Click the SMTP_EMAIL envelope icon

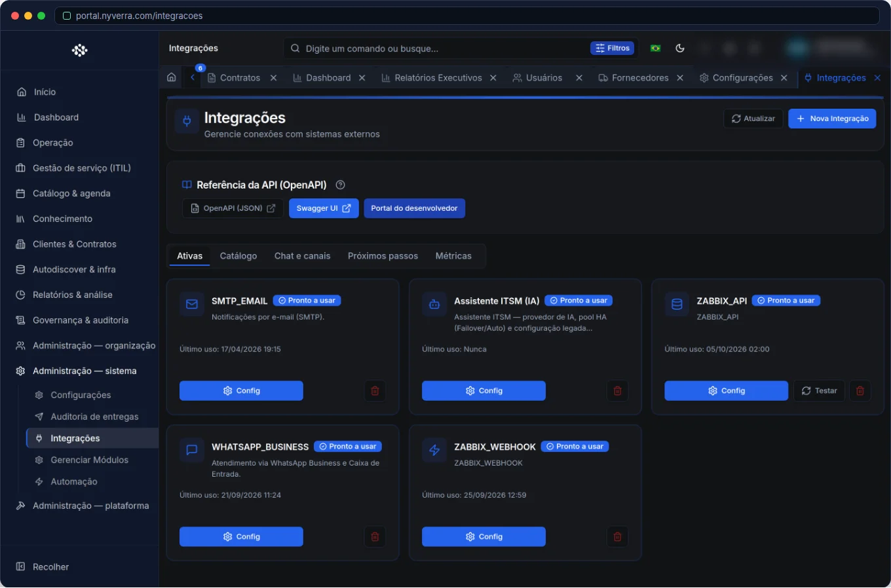pos(192,304)
